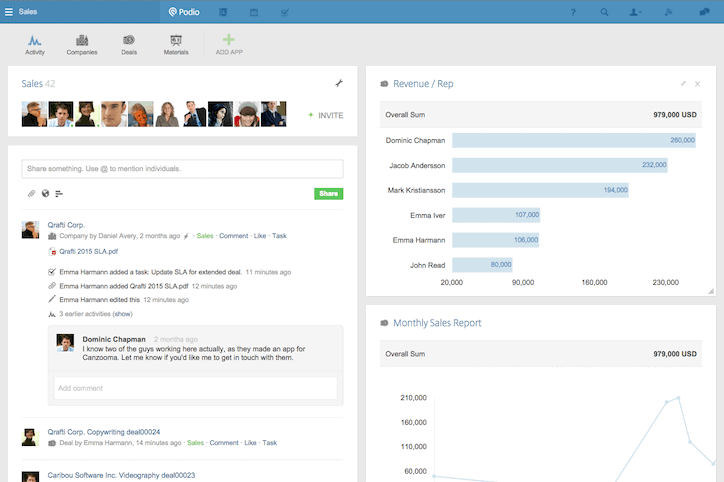Open the Activity app
Screen dimensions: 724x482
[35, 43]
